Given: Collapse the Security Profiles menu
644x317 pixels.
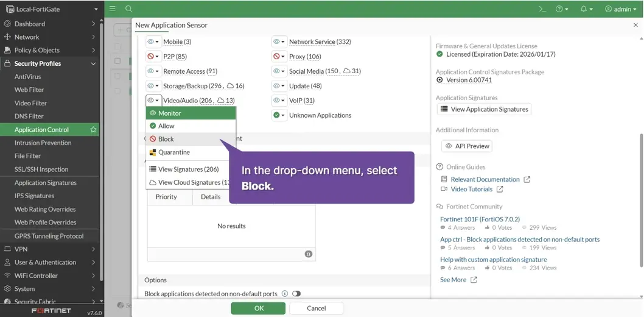Looking at the screenshot, I should pyautogui.click(x=50, y=63).
